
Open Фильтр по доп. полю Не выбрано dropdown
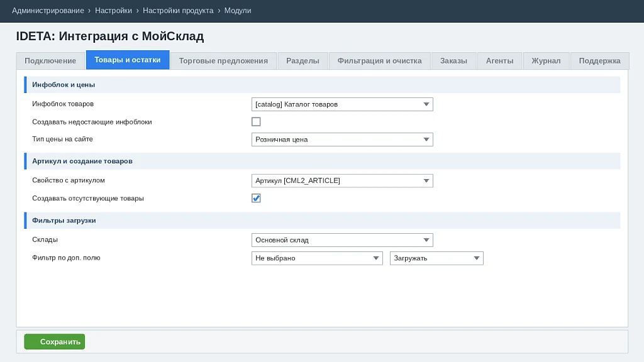[x=317, y=258]
